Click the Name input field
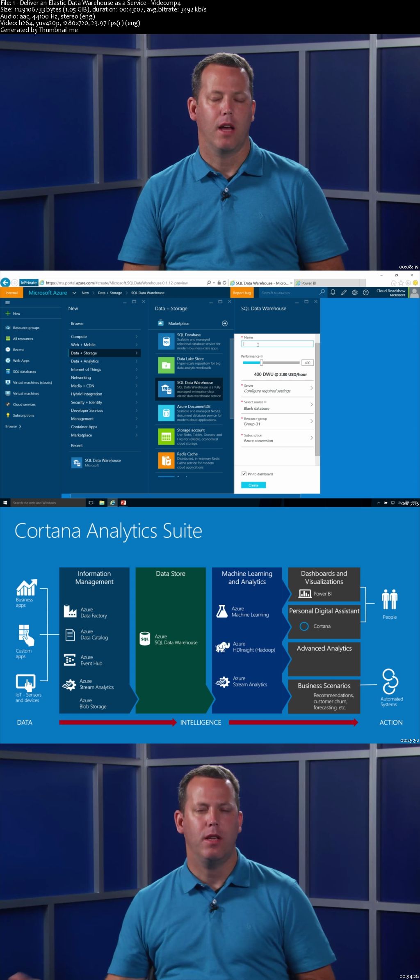This screenshot has height=980, width=420. [x=278, y=344]
